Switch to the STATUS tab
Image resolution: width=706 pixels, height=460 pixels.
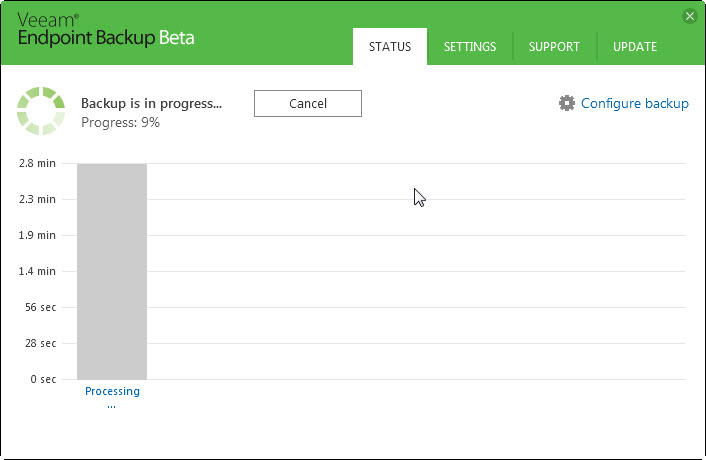click(x=390, y=46)
